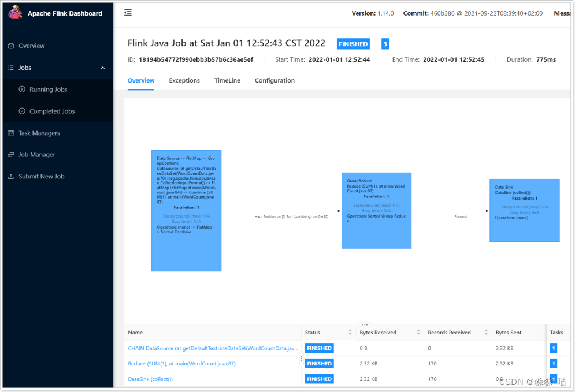Sort table by Records Received arrows
The height and width of the screenshot is (392, 575).
coord(486,333)
